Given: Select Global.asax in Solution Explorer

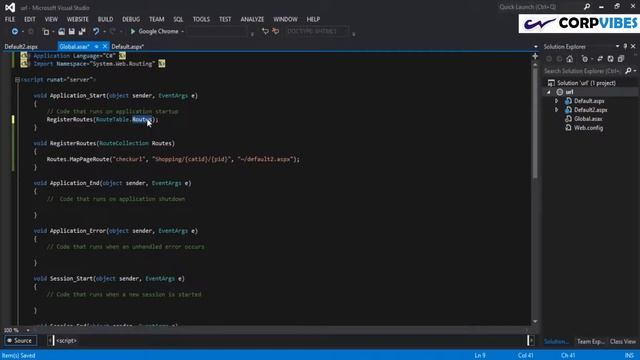Looking at the screenshot, I should [x=588, y=119].
